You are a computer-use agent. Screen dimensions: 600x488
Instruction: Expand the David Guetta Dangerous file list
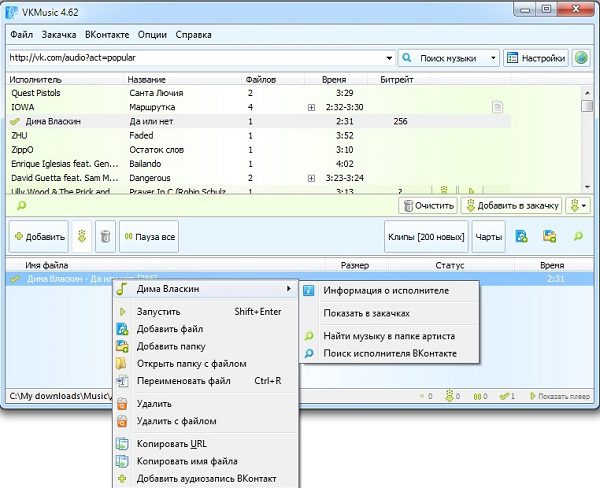click(311, 178)
